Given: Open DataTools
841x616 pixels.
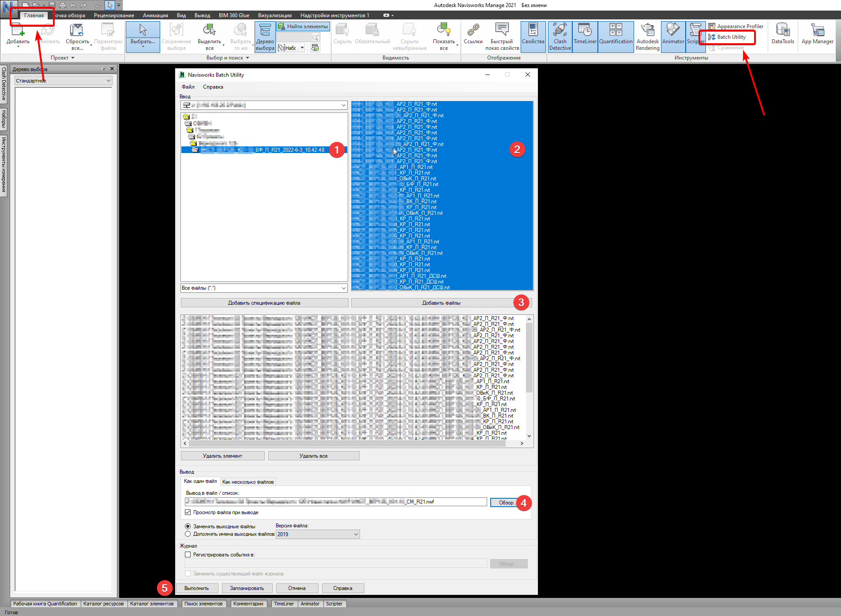Looking at the screenshot, I should 783,34.
